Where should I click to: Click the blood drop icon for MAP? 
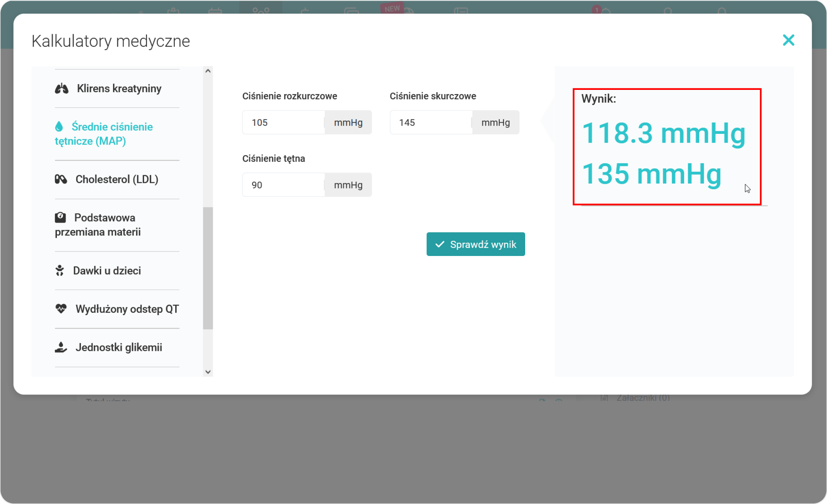[x=59, y=126]
